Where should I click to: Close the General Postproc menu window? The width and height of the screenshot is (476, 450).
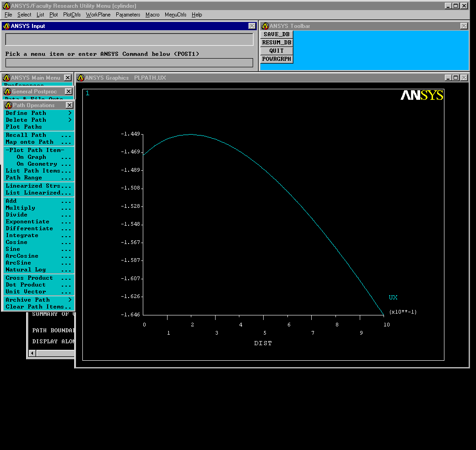[x=69, y=92]
